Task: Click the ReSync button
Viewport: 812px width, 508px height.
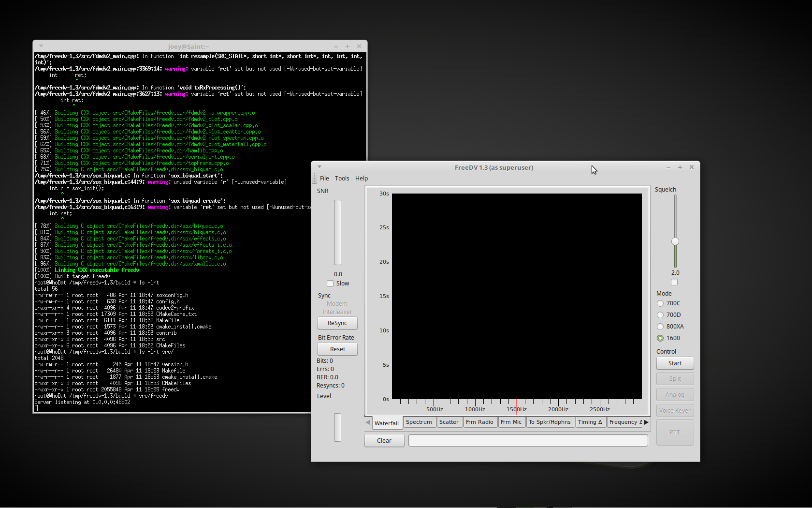Action: (337, 323)
